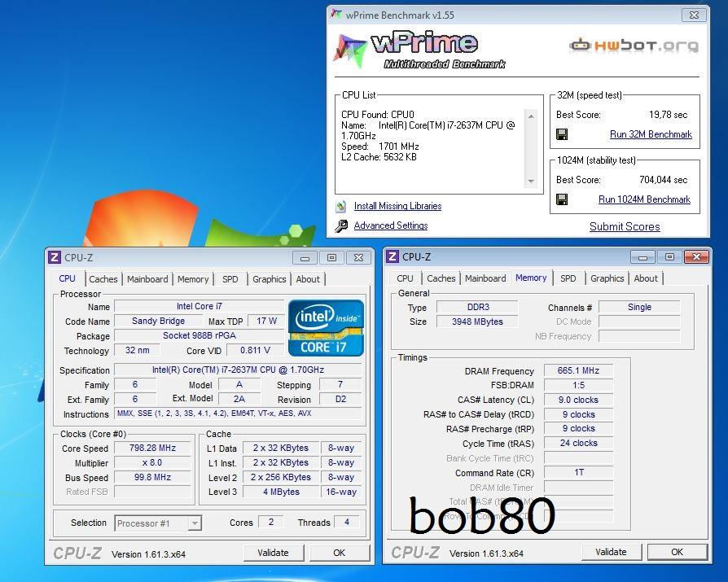The width and height of the screenshot is (728, 582).
Task: Click the Cycle Time value 24 clocks
Action: coord(578,444)
